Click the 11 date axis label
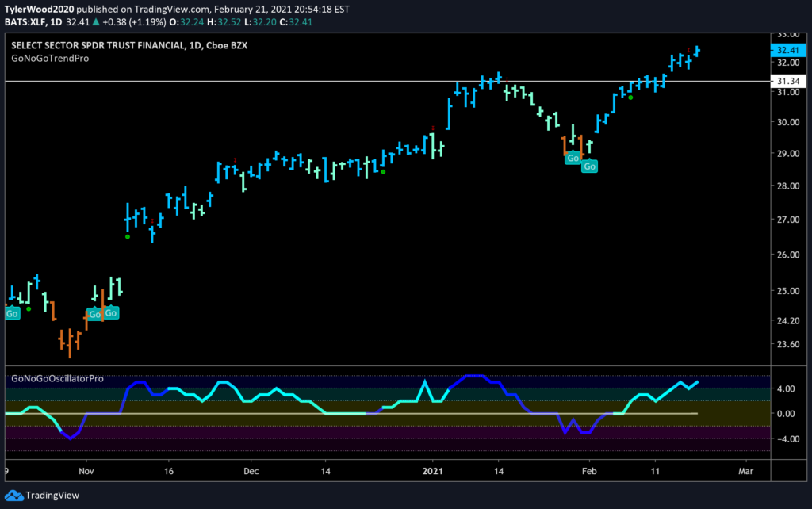 pos(655,471)
